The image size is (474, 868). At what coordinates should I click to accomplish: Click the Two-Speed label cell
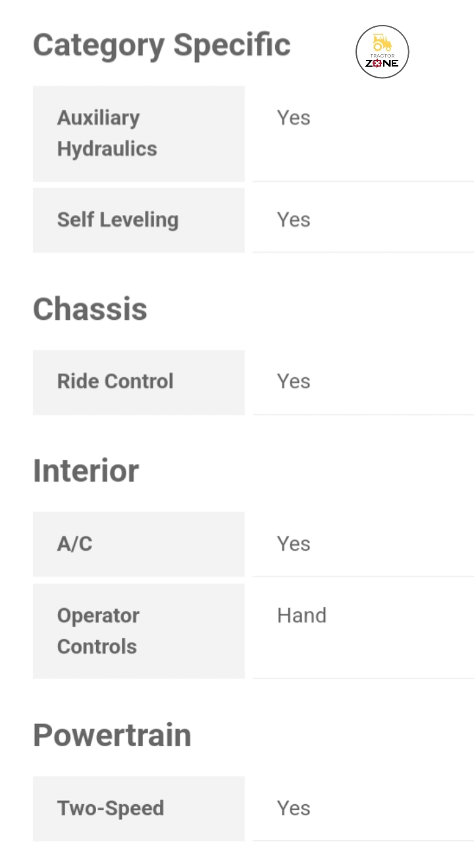(138, 808)
